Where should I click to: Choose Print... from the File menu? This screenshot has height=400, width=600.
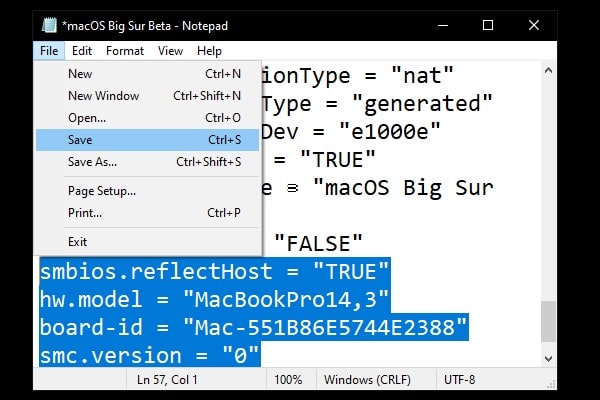point(147,213)
